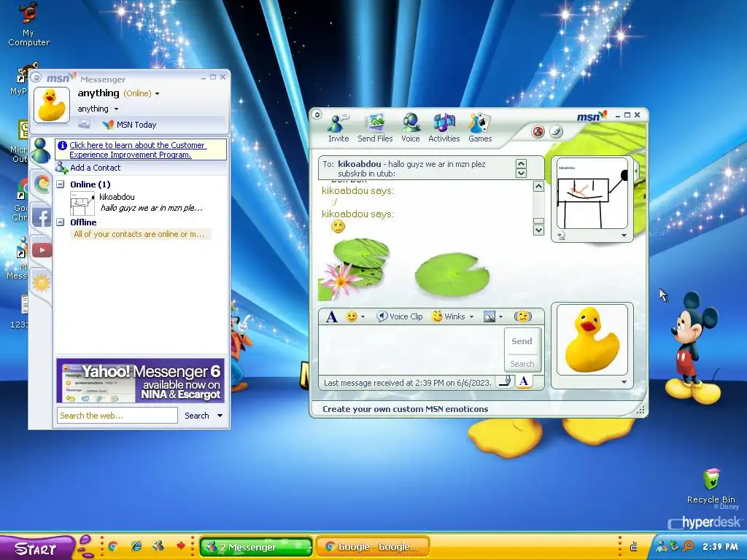
Task: Click the Send button in the chat
Action: click(x=522, y=341)
